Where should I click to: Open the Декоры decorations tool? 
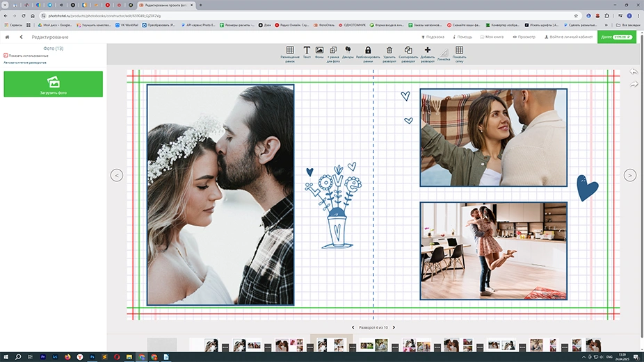[x=348, y=53]
